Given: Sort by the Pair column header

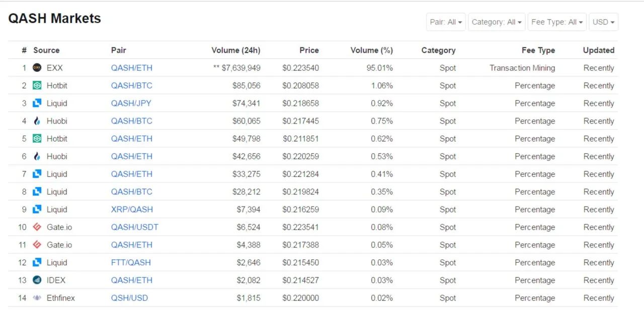Looking at the screenshot, I should tap(119, 50).
